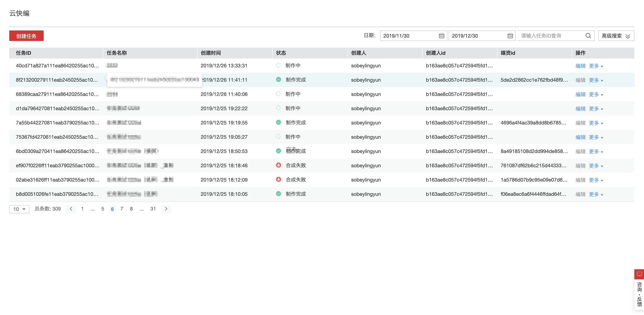Click the red feedback chat icon

(639, 274)
